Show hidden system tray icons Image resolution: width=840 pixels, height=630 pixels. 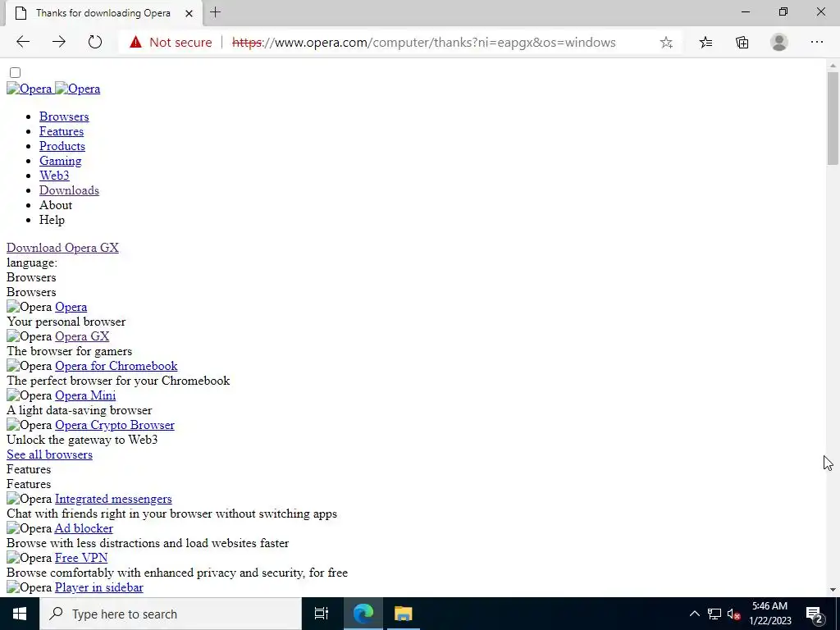694,614
